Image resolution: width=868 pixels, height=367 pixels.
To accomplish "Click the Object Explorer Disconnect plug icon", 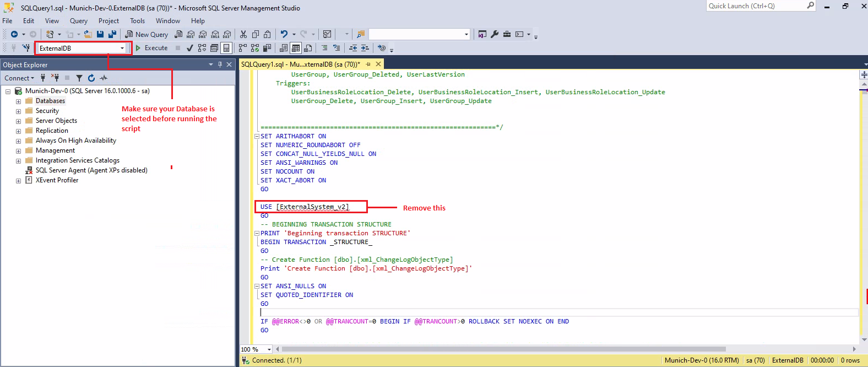I will point(55,78).
